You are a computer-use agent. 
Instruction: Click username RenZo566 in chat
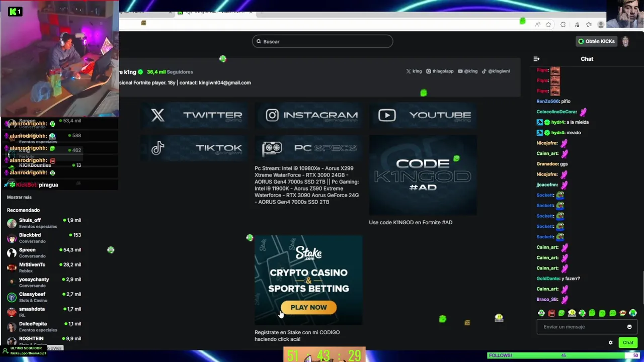[x=548, y=102]
